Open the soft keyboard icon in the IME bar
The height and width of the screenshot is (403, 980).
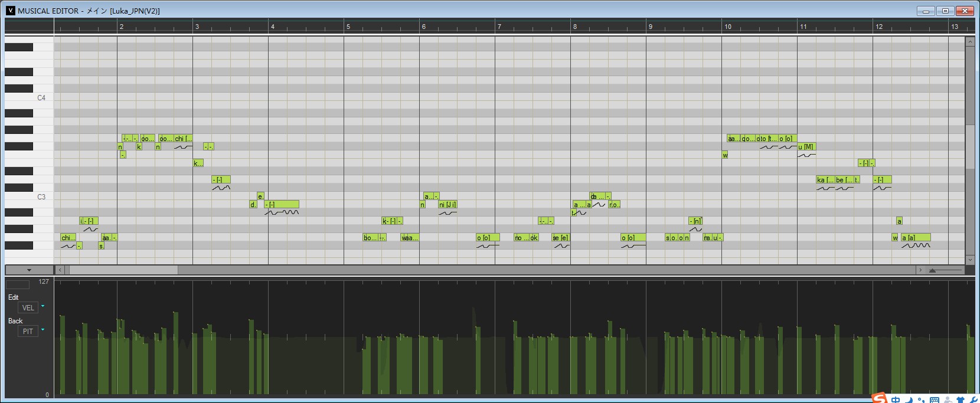935,400
